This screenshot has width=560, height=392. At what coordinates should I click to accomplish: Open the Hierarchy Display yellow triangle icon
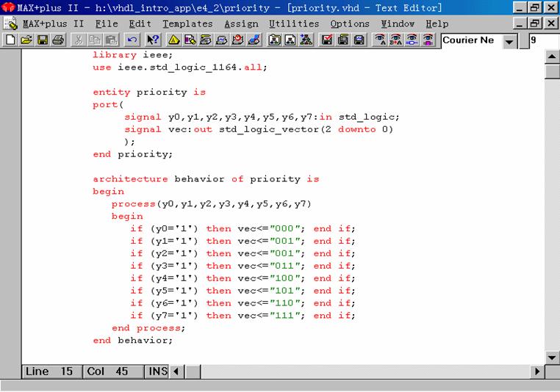(x=173, y=40)
